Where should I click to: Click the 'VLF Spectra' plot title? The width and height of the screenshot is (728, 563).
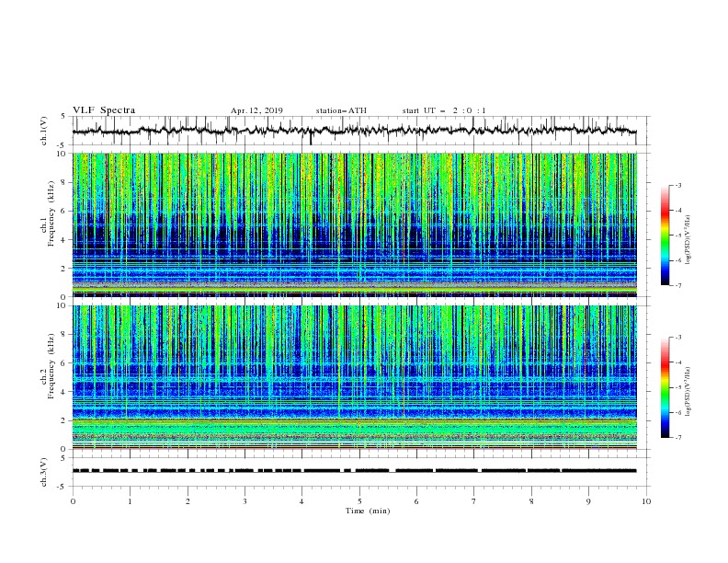104,110
